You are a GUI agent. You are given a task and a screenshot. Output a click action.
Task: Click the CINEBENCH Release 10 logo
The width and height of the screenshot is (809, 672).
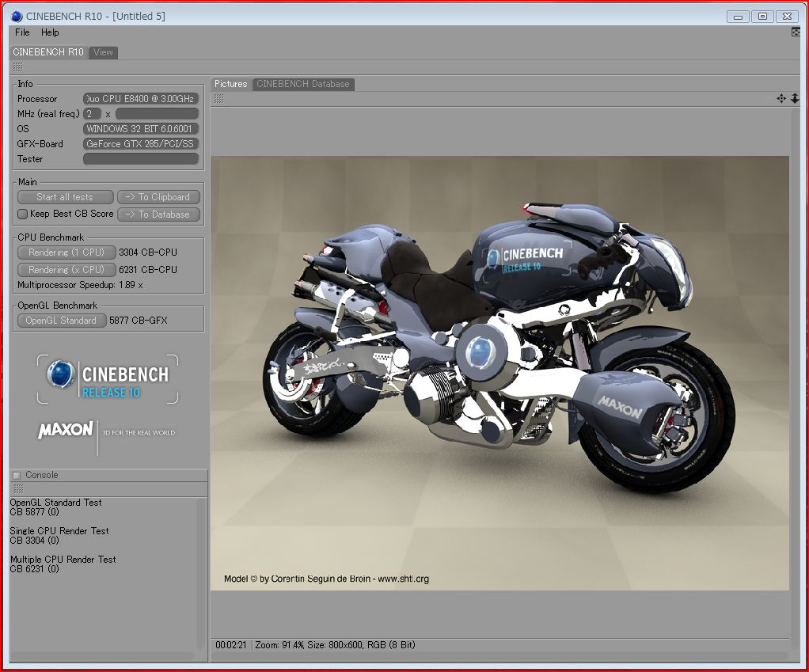point(108,379)
